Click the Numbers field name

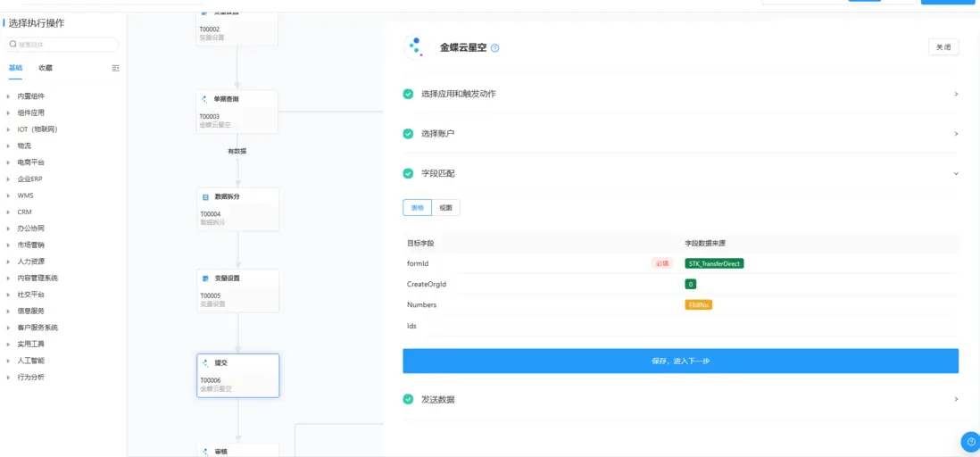421,305
